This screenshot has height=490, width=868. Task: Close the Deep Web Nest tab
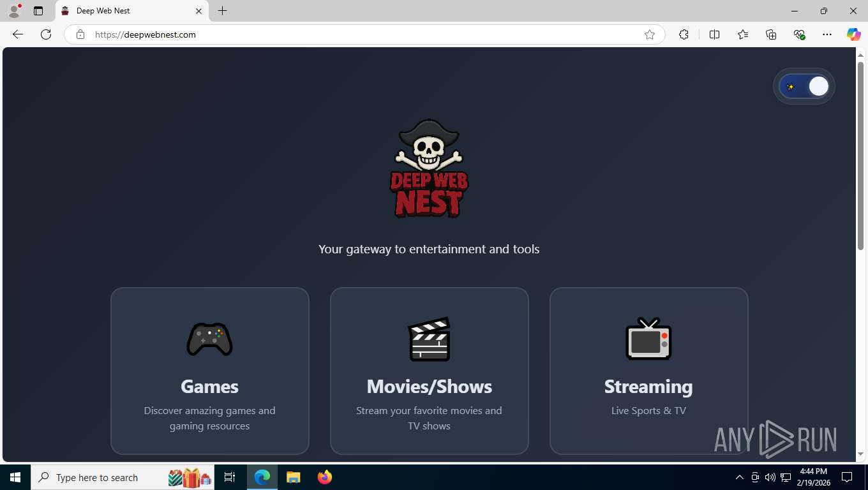coord(198,11)
